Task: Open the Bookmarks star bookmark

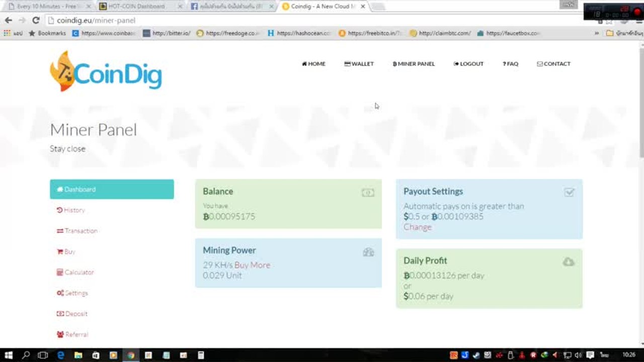Action: 47,33
